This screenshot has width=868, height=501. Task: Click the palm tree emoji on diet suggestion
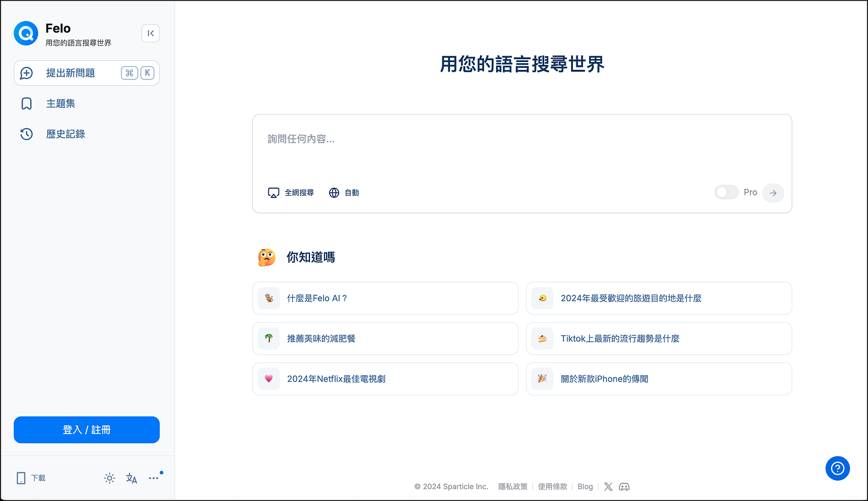coord(269,338)
